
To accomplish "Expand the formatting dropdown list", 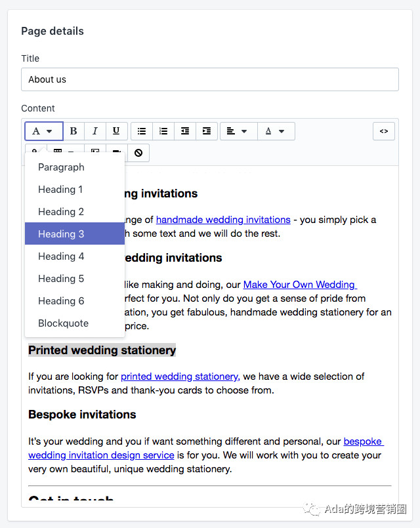I will tap(43, 131).
